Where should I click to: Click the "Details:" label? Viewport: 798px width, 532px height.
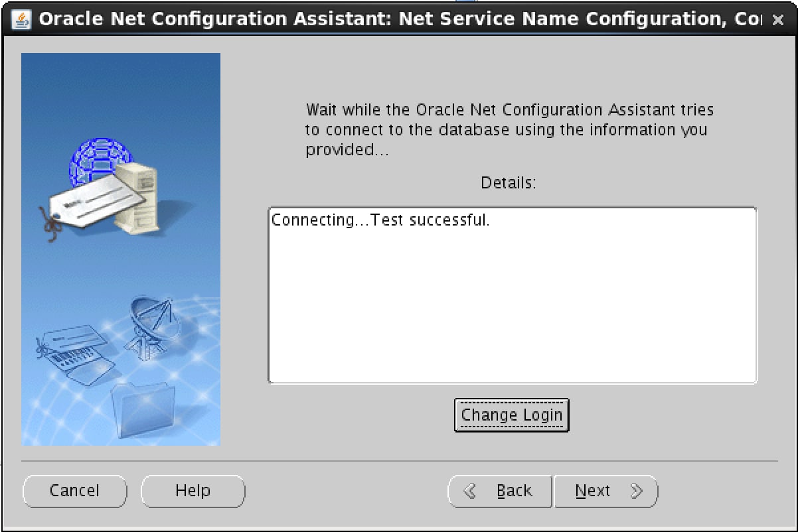click(508, 182)
